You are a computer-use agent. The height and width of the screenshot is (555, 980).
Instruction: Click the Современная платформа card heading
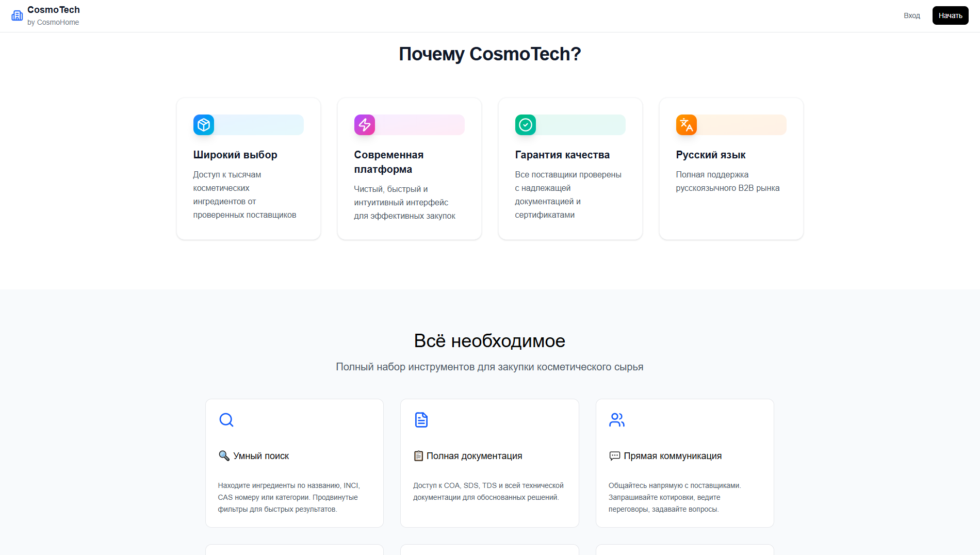coord(389,162)
